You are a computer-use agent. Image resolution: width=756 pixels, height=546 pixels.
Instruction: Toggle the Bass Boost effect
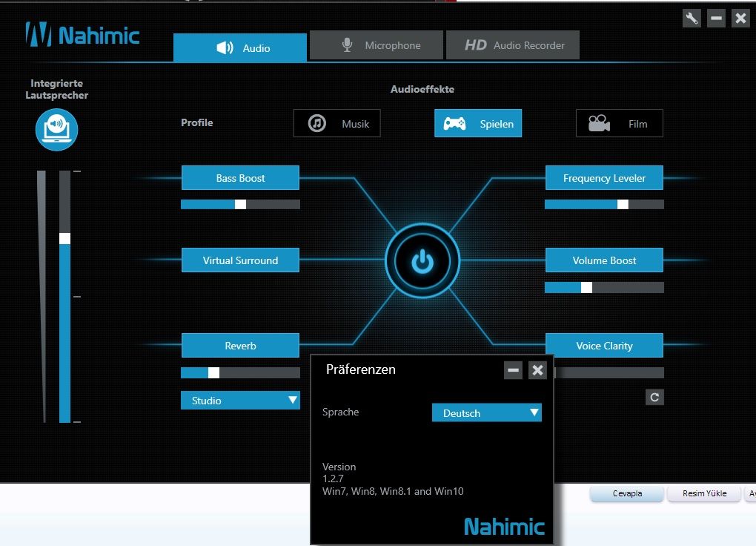click(x=240, y=178)
